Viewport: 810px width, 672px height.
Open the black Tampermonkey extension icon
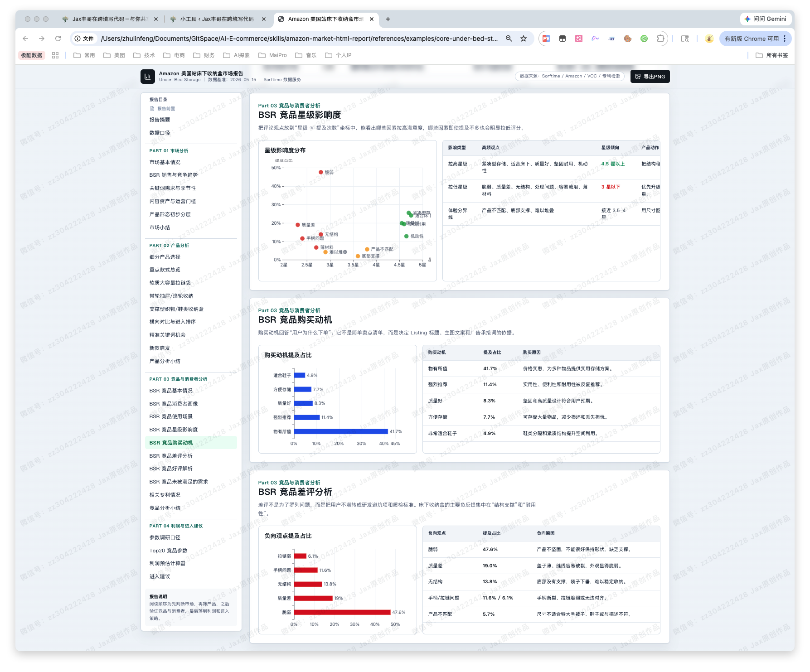563,39
